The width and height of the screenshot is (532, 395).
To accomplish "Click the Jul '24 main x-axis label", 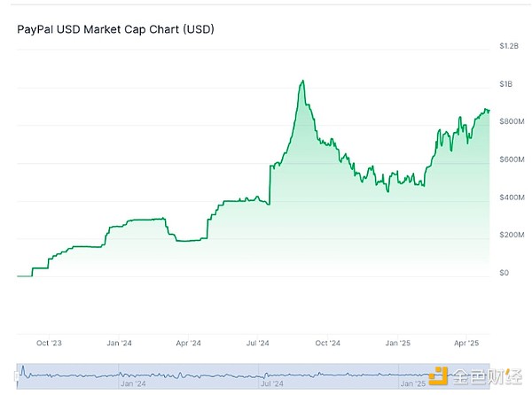I will tap(258, 342).
